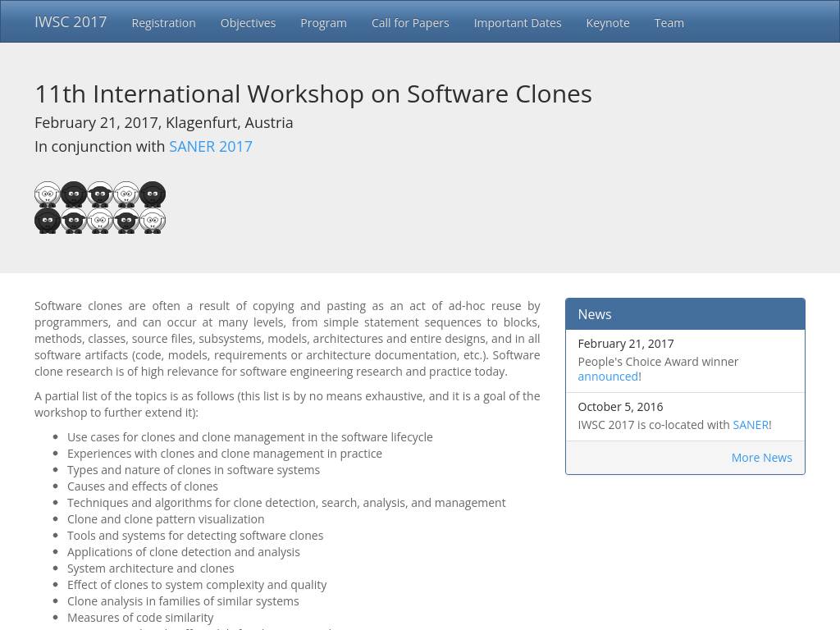Click 'Effect of clones to system complexity'
Screen dimensions: 840x630
[x=197, y=585]
